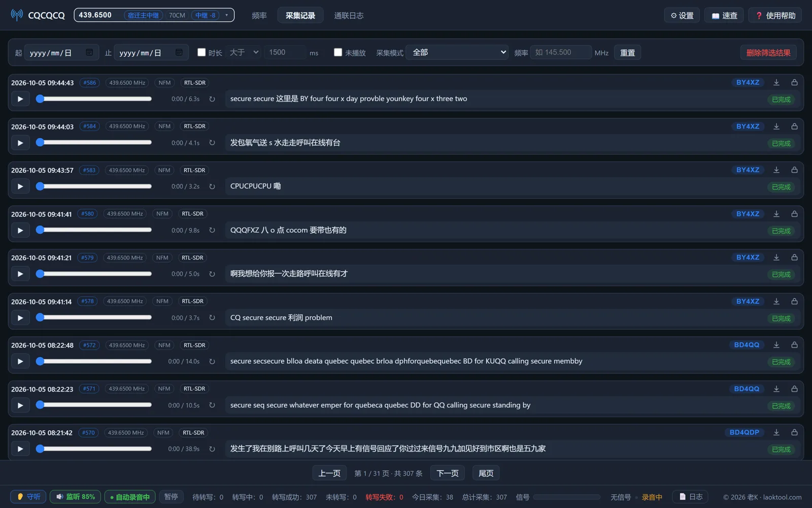Play recording #572

pos(20,362)
